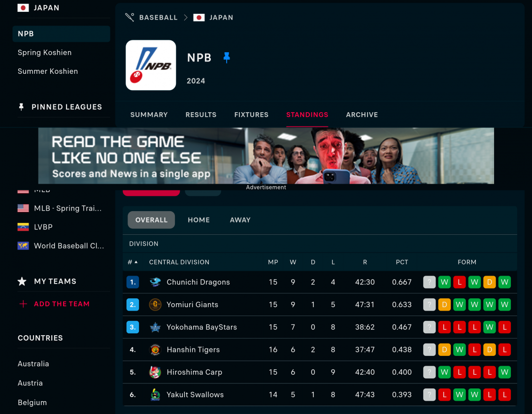Click the PCT column header
Screen dimensions: 532x414
(402, 262)
